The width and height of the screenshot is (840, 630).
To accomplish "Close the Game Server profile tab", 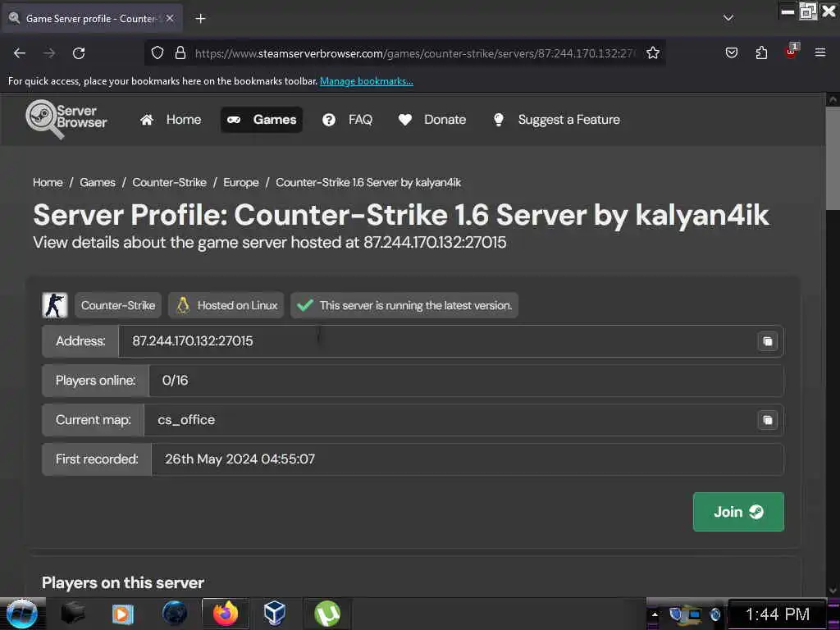I will click(x=170, y=18).
